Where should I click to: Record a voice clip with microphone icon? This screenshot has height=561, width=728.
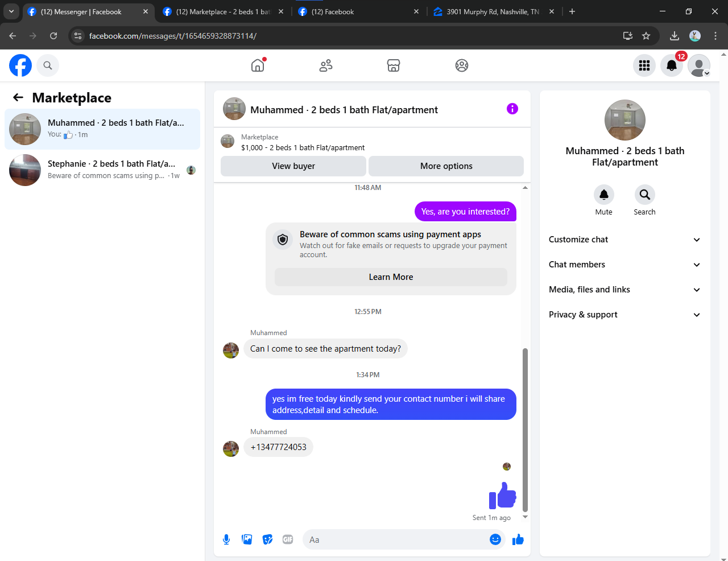click(x=226, y=539)
